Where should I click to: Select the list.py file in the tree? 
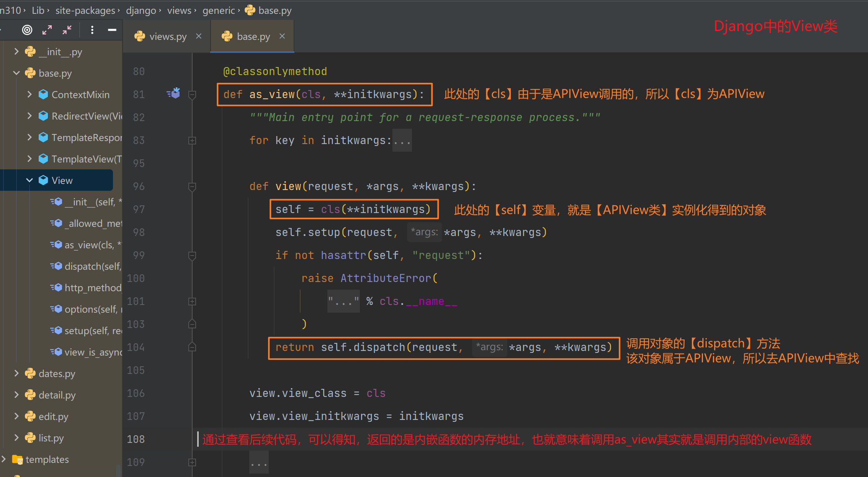click(x=51, y=438)
